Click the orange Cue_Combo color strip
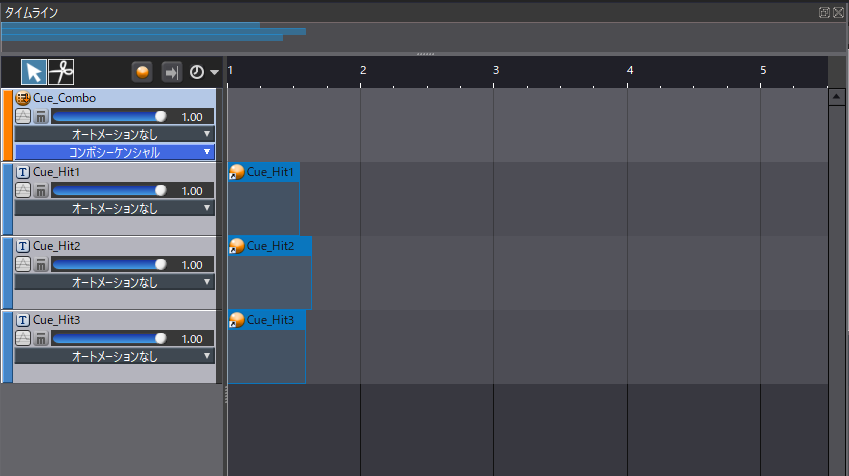Screen dimensions: 849x476 [x=8, y=126]
